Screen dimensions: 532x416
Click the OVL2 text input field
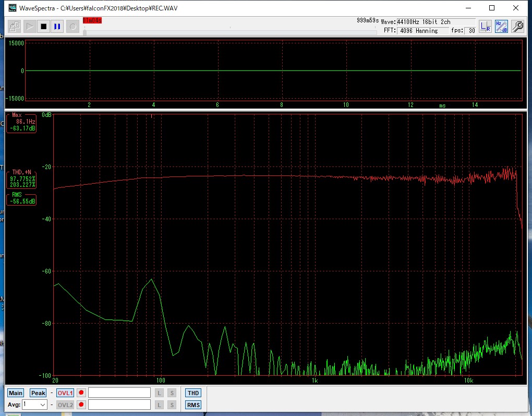[x=119, y=405]
